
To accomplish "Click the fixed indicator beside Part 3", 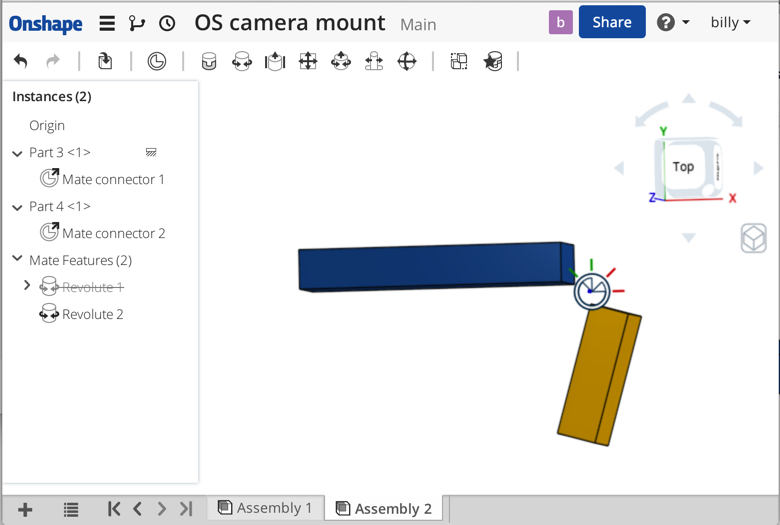I will (x=151, y=153).
